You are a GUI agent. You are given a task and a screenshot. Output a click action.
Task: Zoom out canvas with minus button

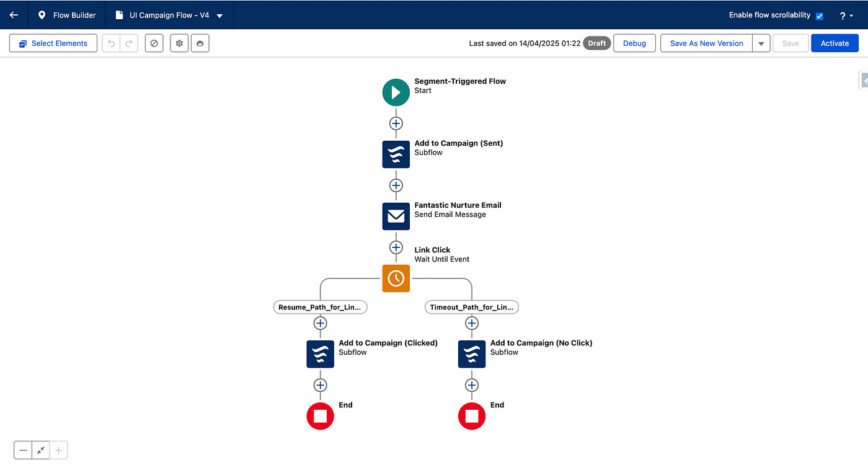pos(23,451)
